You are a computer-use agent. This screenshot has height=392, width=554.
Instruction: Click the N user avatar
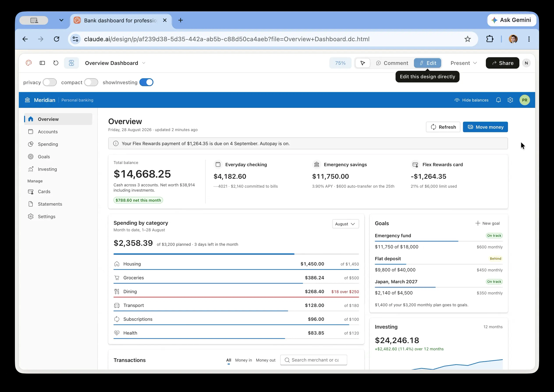click(526, 63)
